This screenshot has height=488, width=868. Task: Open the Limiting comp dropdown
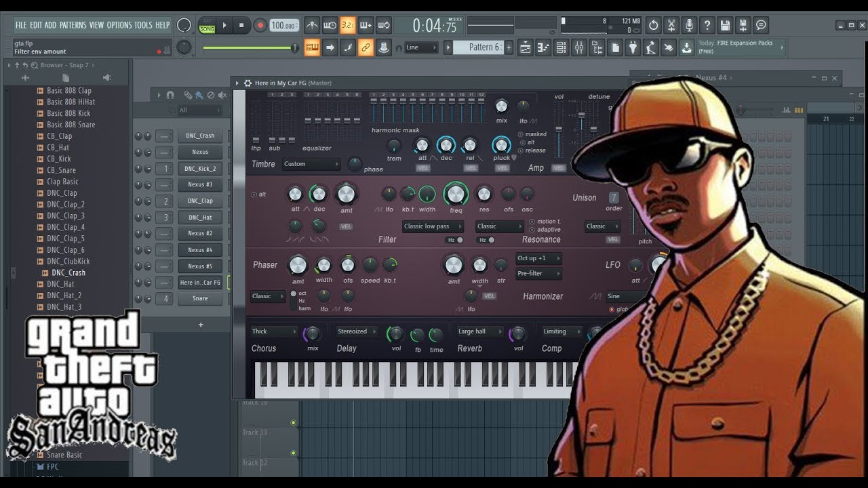pyautogui.click(x=563, y=331)
